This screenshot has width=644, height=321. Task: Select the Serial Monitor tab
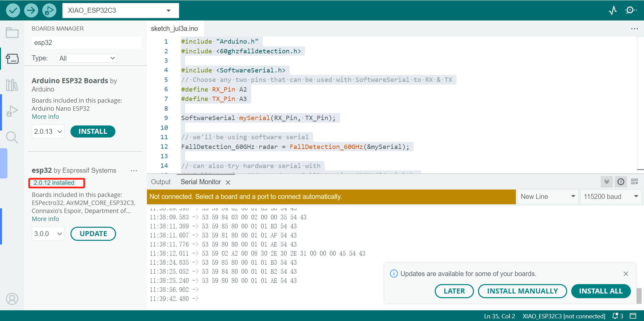click(x=201, y=182)
